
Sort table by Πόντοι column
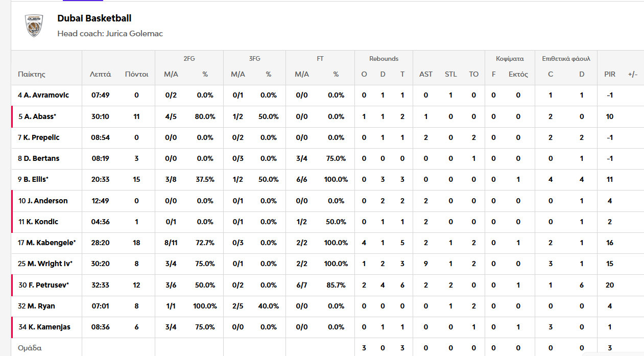[136, 74]
